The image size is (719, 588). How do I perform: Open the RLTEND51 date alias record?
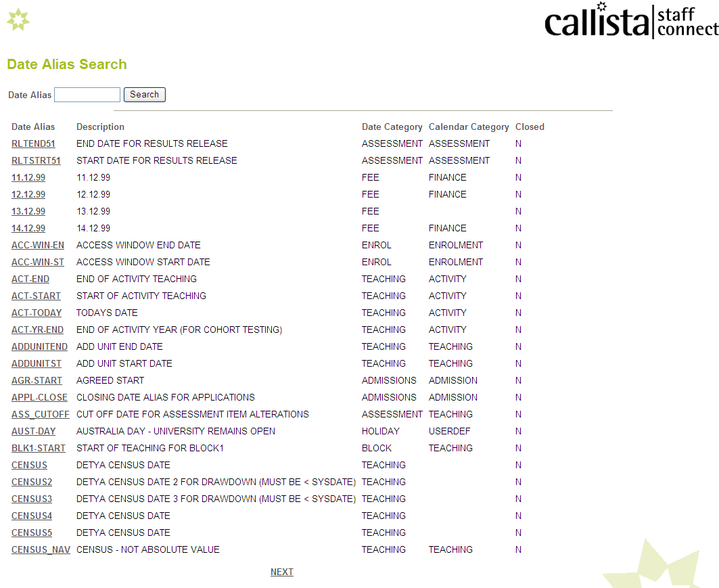tap(32, 143)
